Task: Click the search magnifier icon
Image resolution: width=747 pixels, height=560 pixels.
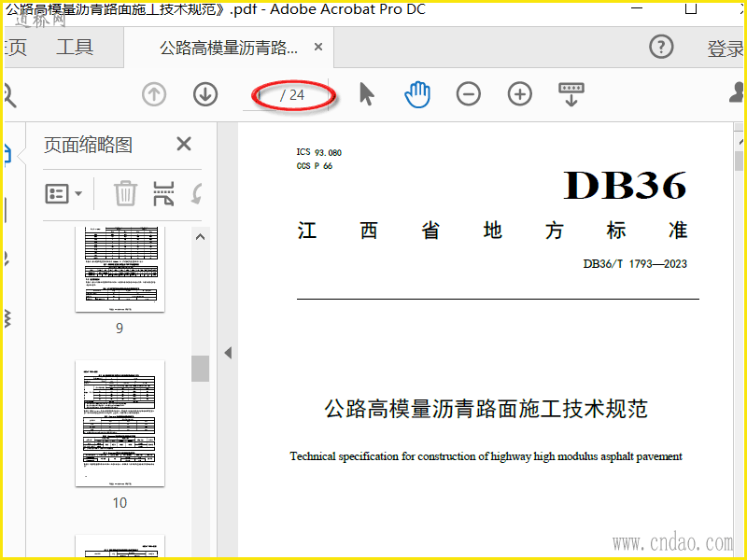Action: [9, 95]
